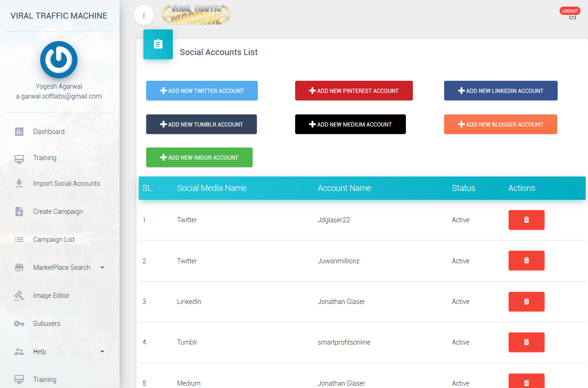This screenshot has height=388, width=588.
Task: Click the Subusers key icon
Action: [x=19, y=324]
